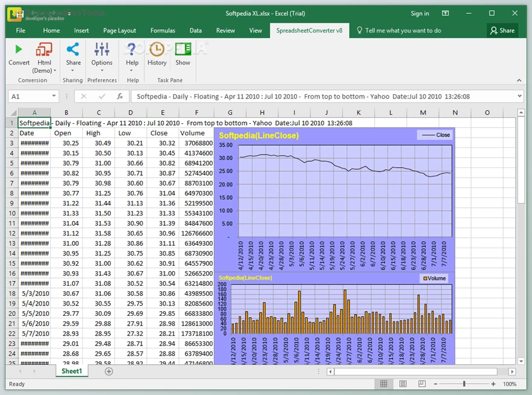Viewport: 532px width, 395px height.
Task: Open the Review tab
Action: point(225,31)
